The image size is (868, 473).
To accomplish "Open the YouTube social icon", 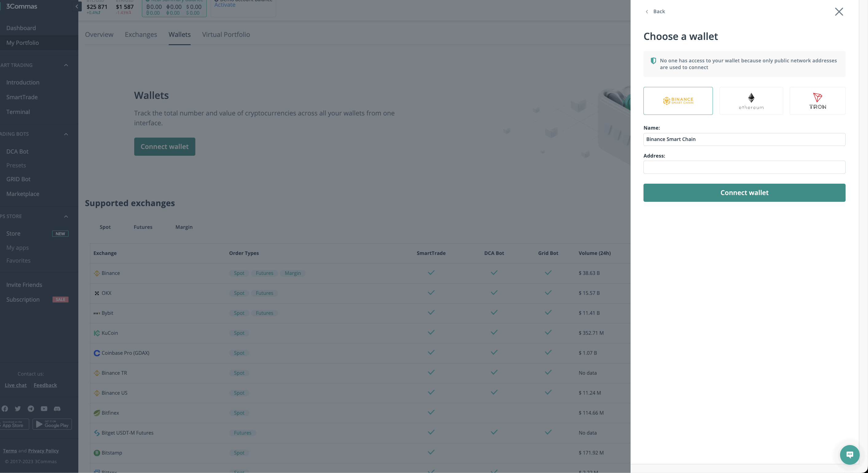I will coord(44,408).
